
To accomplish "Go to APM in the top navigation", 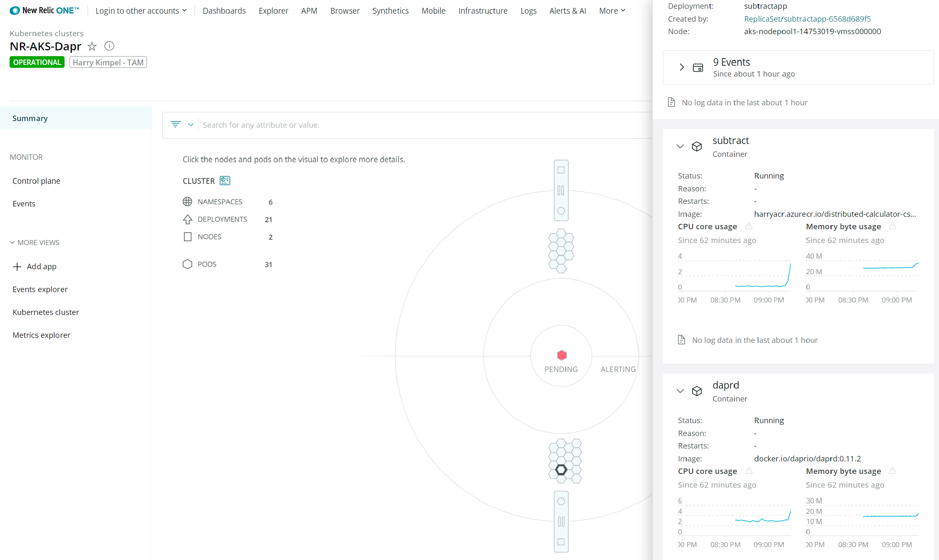I will pyautogui.click(x=309, y=11).
